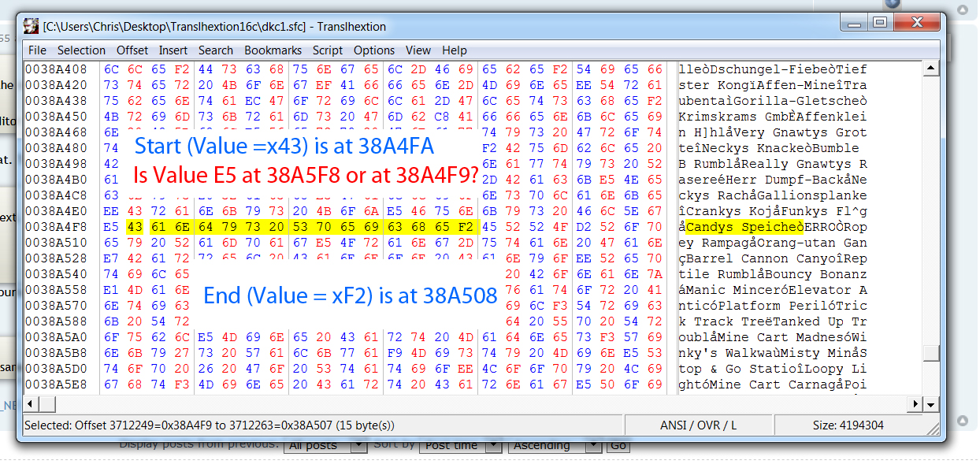
Task: Click the horizontal scrollbar left arrow
Action: (x=32, y=404)
